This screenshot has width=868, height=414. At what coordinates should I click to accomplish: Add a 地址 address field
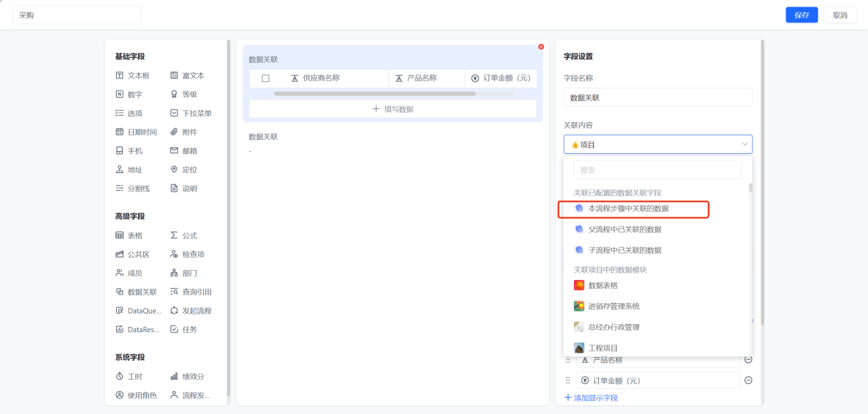[129, 170]
